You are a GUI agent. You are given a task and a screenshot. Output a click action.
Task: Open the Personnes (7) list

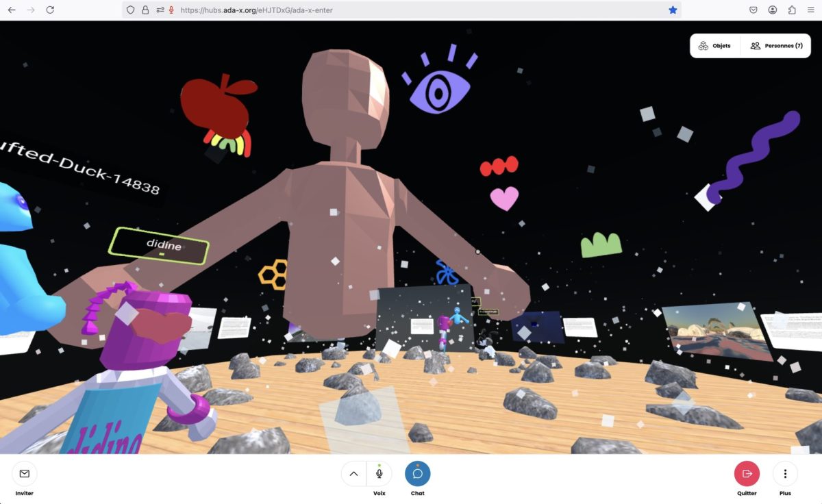776,46
